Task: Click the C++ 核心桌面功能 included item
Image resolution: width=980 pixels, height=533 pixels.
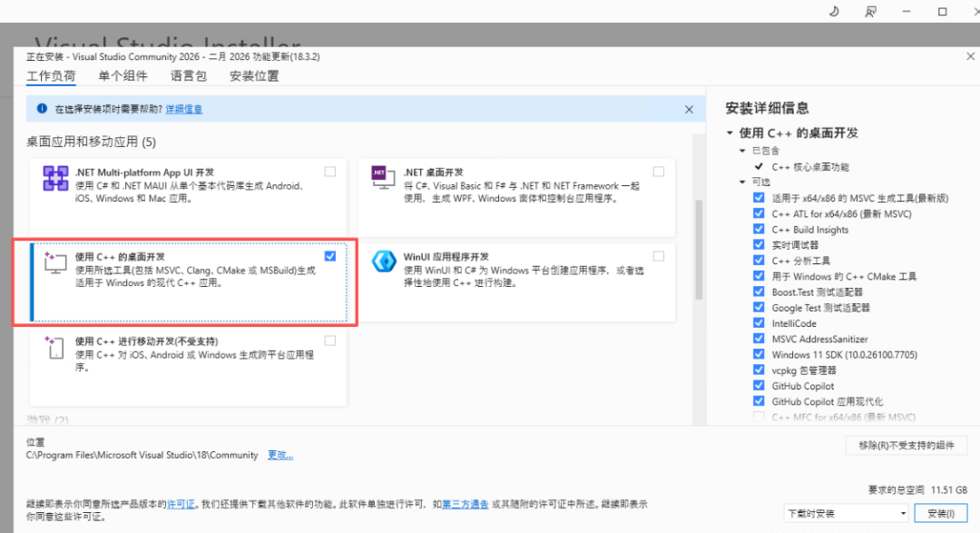Action: [x=810, y=167]
